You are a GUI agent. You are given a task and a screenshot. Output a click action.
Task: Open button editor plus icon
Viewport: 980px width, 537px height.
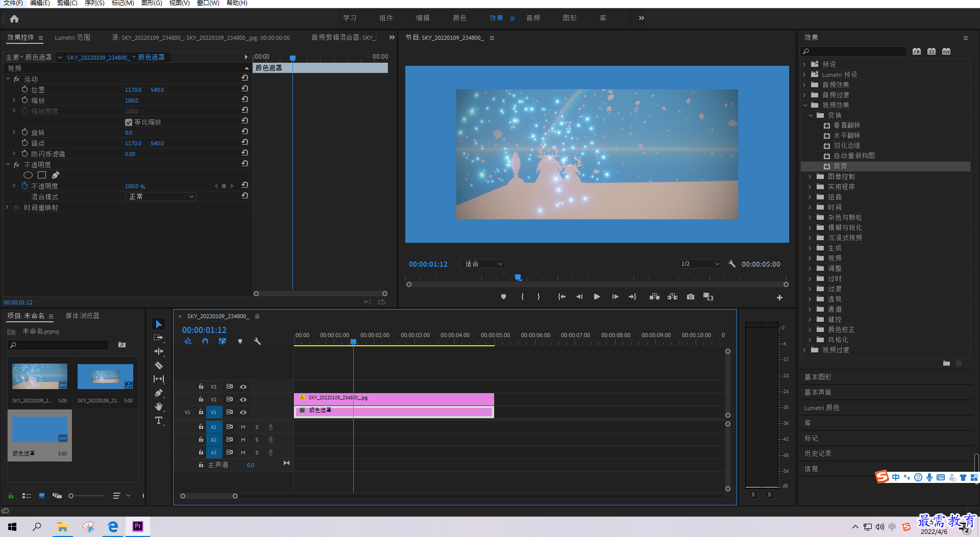click(x=779, y=297)
